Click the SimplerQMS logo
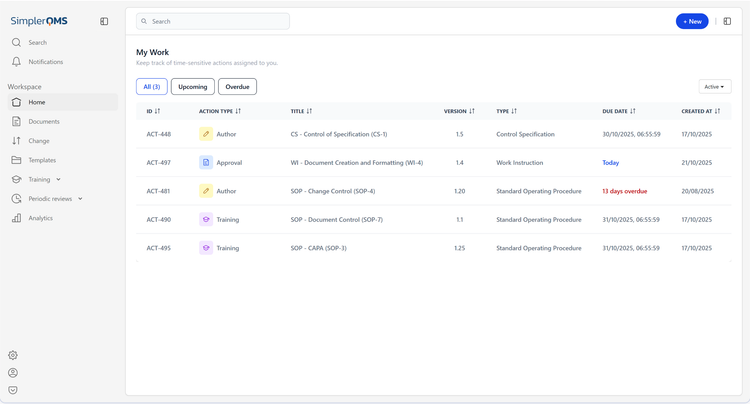The height and width of the screenshot is (404, 750). point(39,21)
